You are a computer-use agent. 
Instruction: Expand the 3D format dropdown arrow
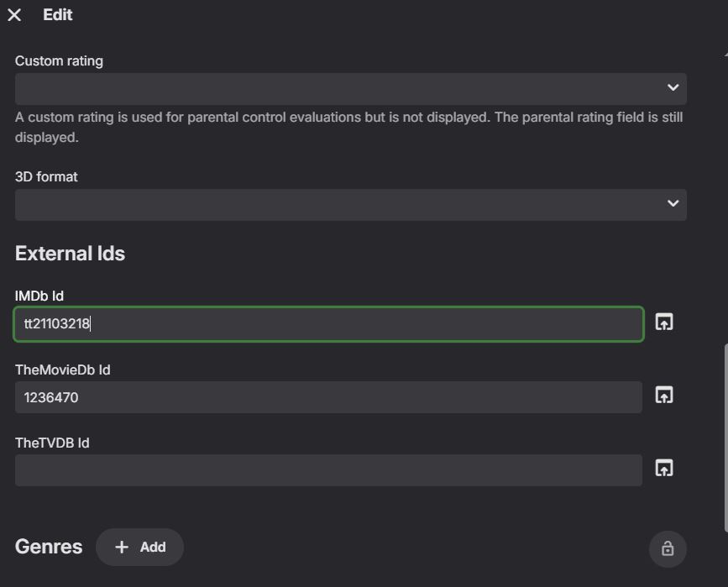coord(673,203)
